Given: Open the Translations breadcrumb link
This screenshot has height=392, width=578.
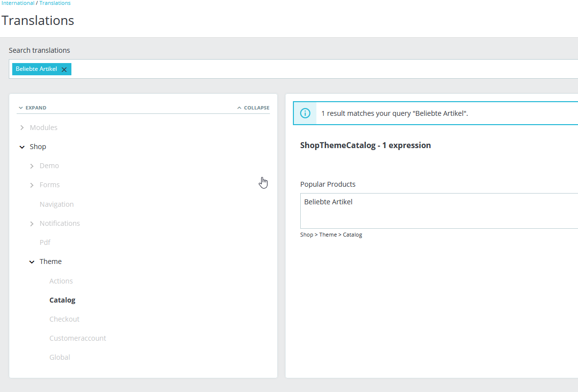Looking at the screenshot, I should pyautogui.click(x=55, y=3).
